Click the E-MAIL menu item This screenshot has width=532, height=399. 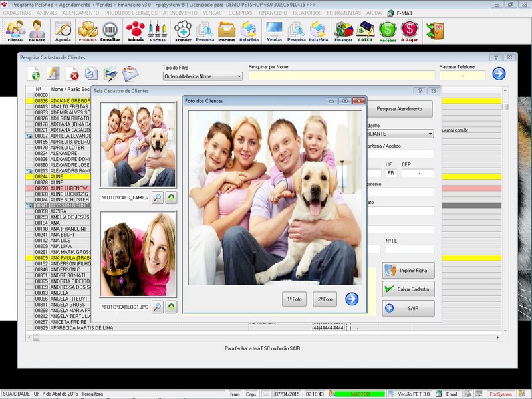pyautogui.click(x=400, y=13)
